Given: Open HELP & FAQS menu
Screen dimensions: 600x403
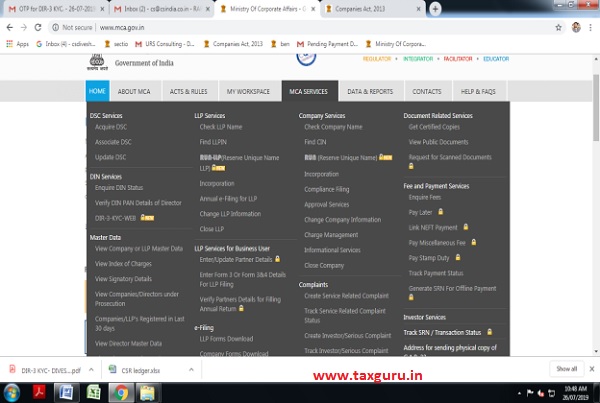Looking at the screenshot, I should [478, 91].
